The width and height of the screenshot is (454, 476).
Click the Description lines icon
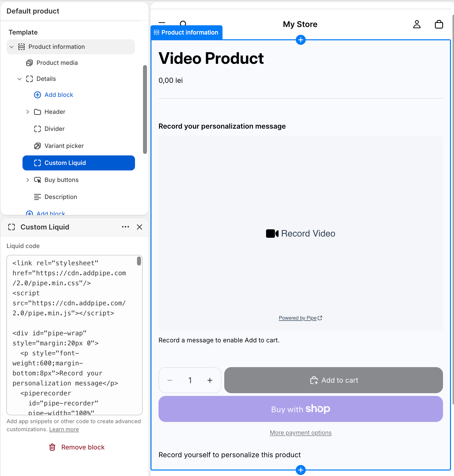[37, 197]
